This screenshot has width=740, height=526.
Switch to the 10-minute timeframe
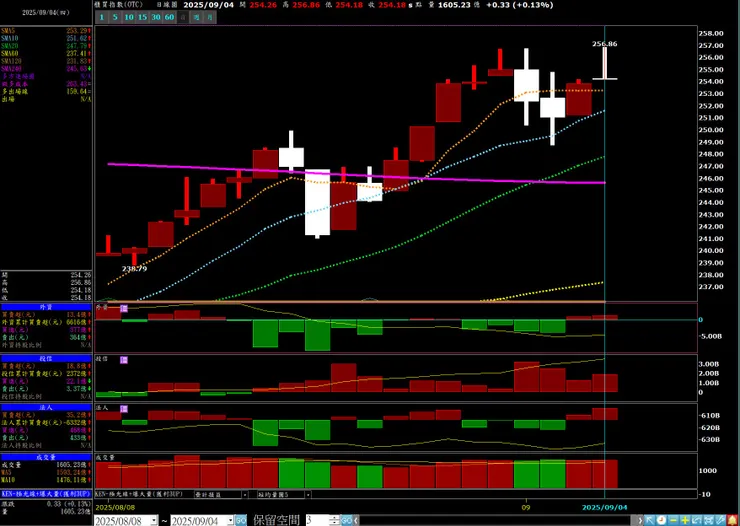pos(128,17)
